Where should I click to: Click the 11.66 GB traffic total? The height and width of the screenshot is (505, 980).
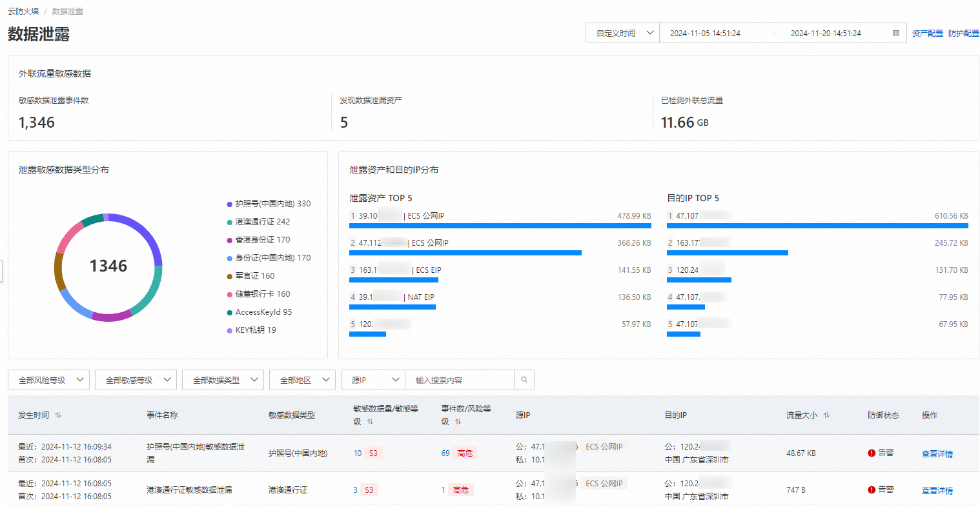click(x=684, y=123)
